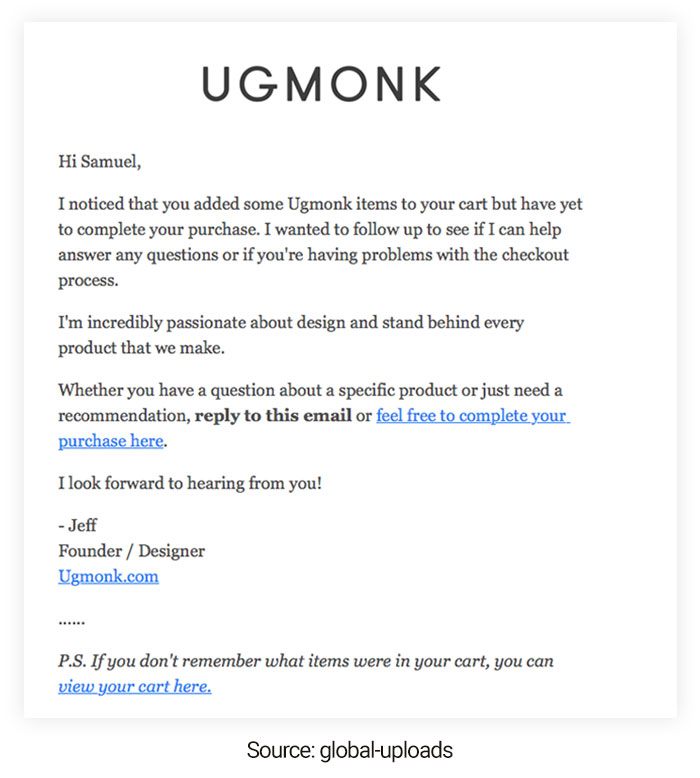Screen dimensions: 700x778
Task: Click the dotted separator above the P.S.
Action: [x=71, y=620]
